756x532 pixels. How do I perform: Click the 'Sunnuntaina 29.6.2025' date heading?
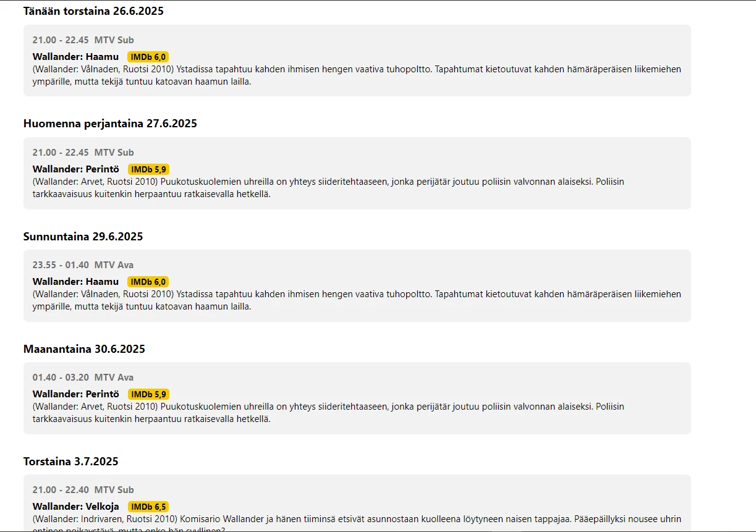click(83, 237)
